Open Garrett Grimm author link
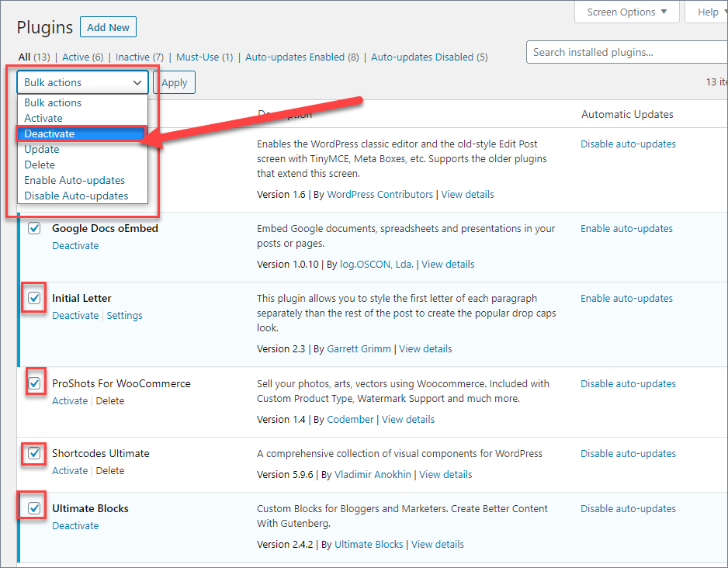 pos(359,349)
